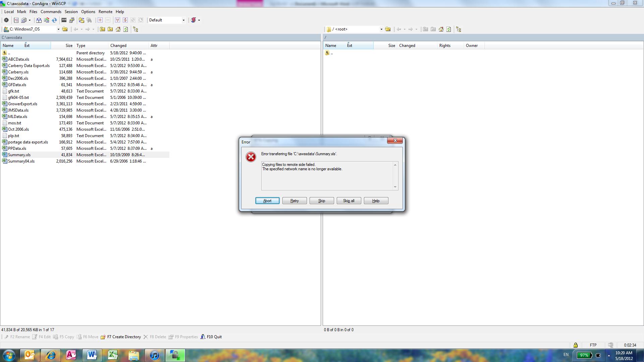Click error message scrollbar down arrow
The width and height of the screenshot is (644, 362).
point(395,187)
